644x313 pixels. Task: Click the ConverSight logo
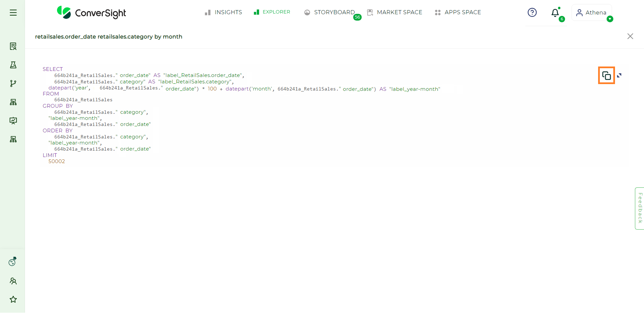(x=91, y=13)
